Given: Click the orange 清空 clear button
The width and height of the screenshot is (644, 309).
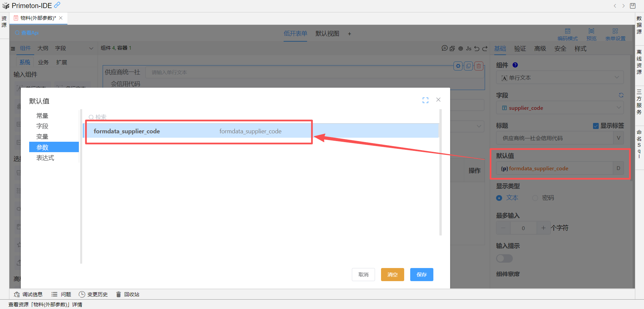Looking at the screenshot, I should click(x=392, y=274).
